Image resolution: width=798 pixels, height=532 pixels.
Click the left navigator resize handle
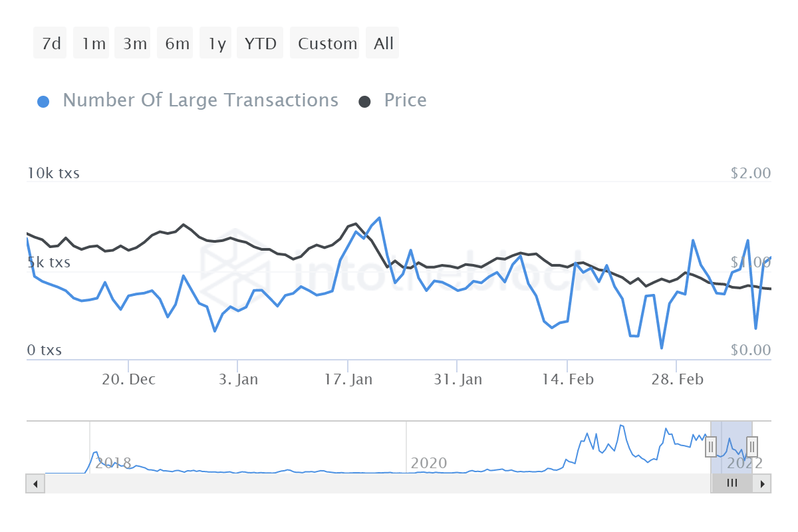click(x=711, y=447)
